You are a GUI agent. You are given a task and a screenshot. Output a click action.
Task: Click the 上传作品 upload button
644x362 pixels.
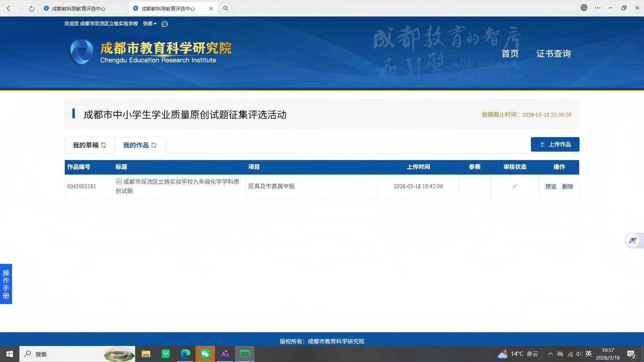click(555, 144)
